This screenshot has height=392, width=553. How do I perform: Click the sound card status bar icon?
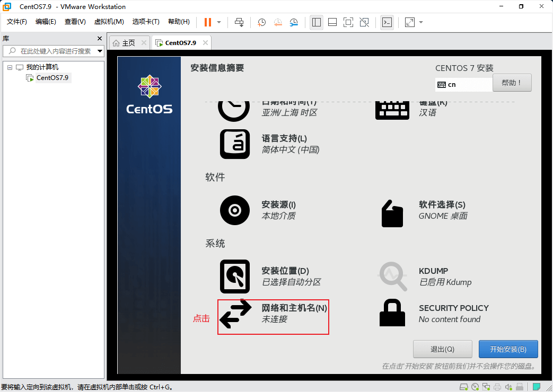coord(508,387)
